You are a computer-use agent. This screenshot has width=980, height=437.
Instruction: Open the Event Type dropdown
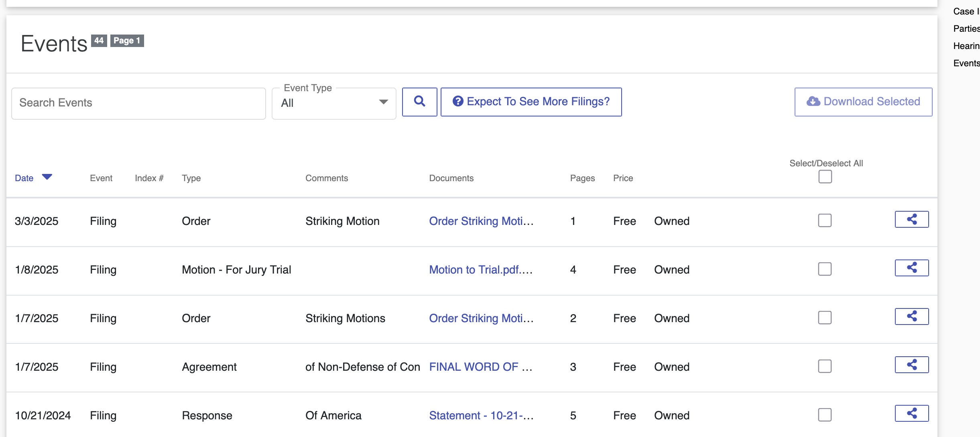tap(334, 103)
